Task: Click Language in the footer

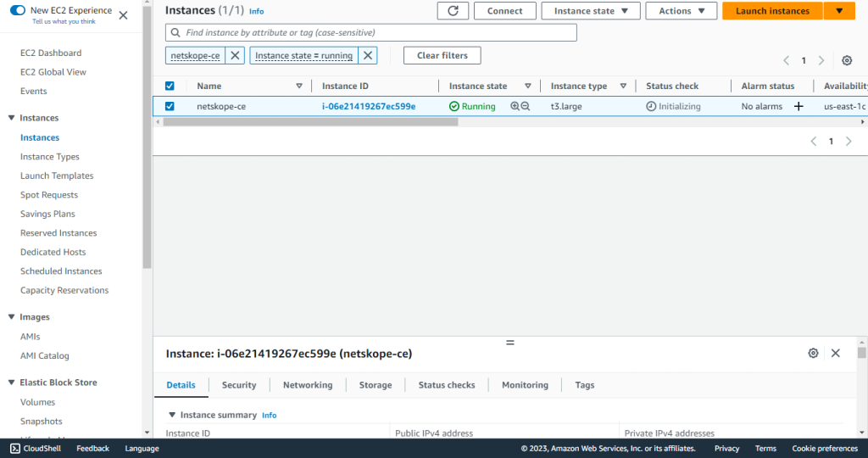Action: (142, 449)
